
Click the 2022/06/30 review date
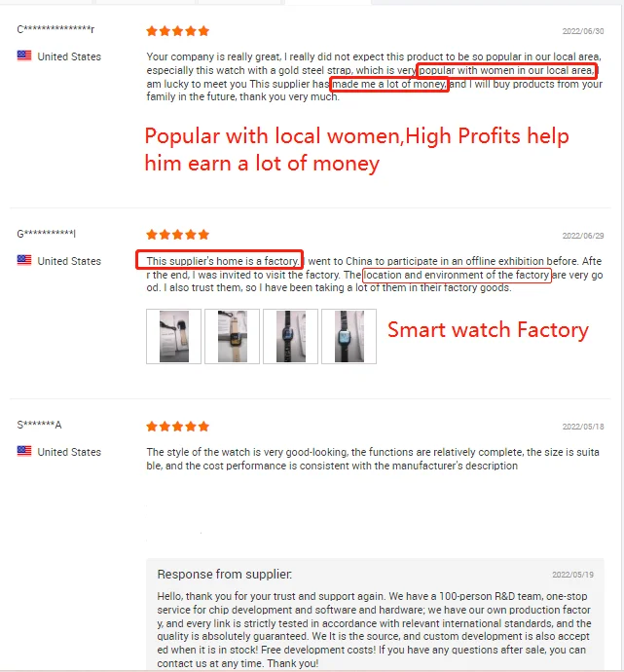(583, 31)
